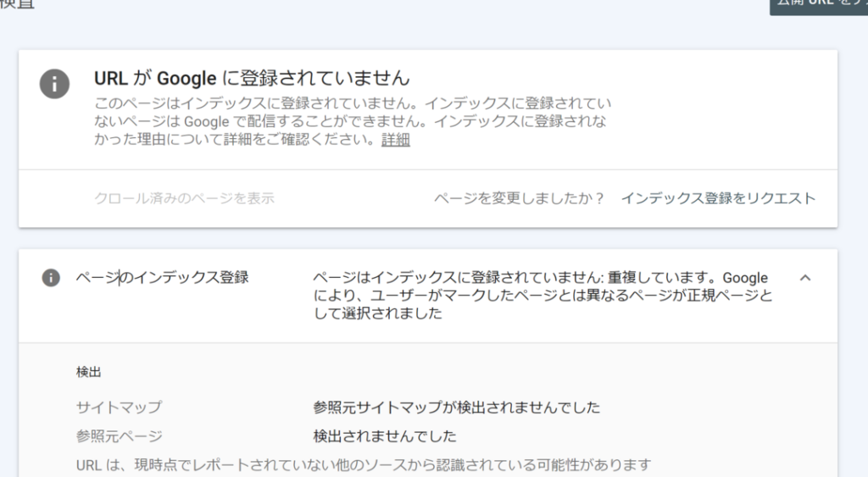868x477 pixels.
Task: Click the info icon beside URL が Google に登録されていません
Action: click(x=54, y=84)
